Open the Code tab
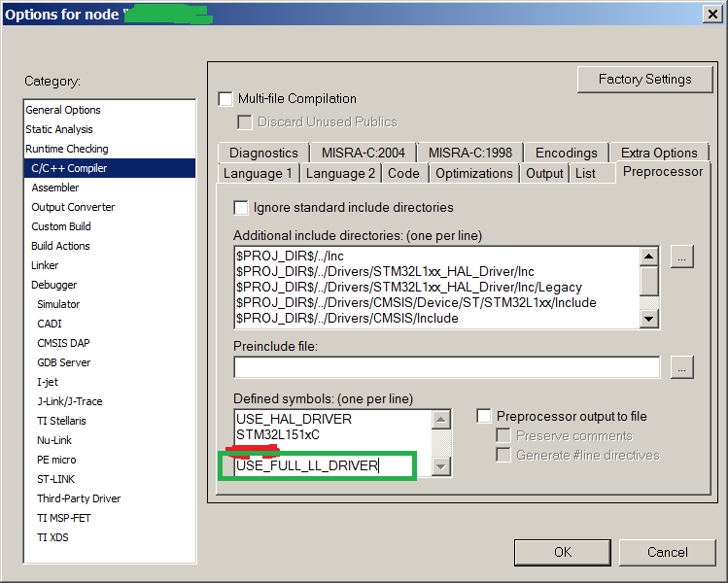 point(403,173)
